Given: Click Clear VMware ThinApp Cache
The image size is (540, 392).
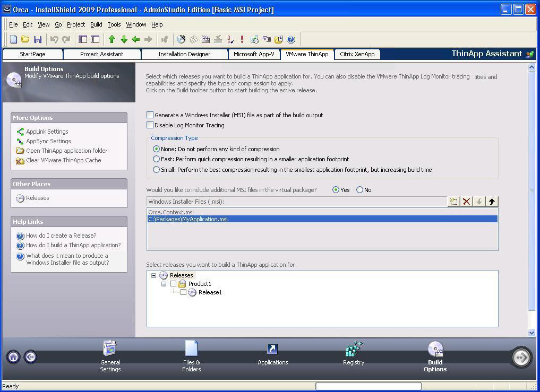Looking at the screenshot, I should [x=63, y=160].
